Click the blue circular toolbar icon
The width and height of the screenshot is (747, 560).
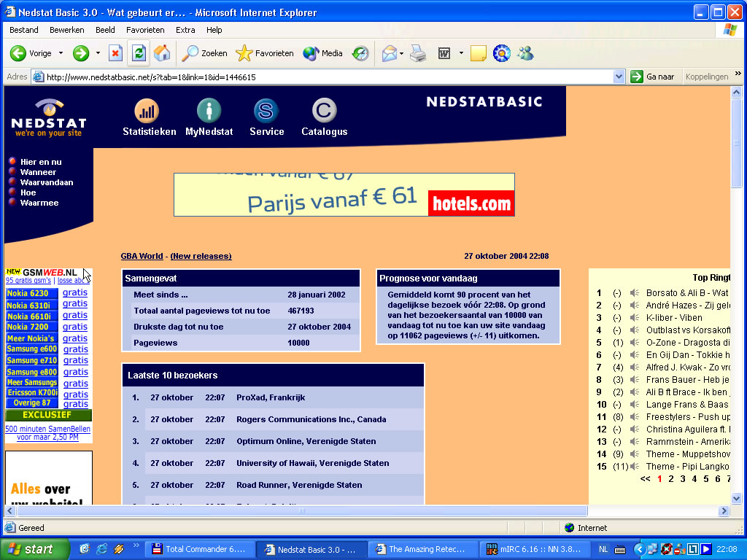click(502, 53)
